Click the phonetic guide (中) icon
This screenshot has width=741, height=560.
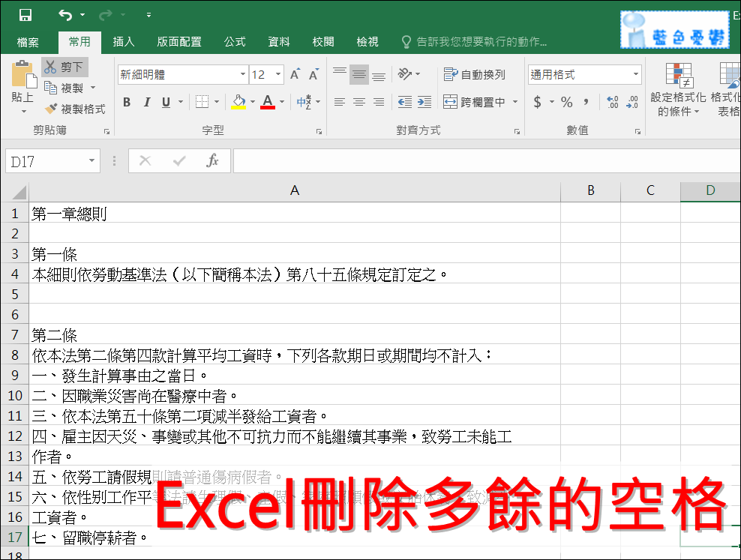tap(304, 101)
